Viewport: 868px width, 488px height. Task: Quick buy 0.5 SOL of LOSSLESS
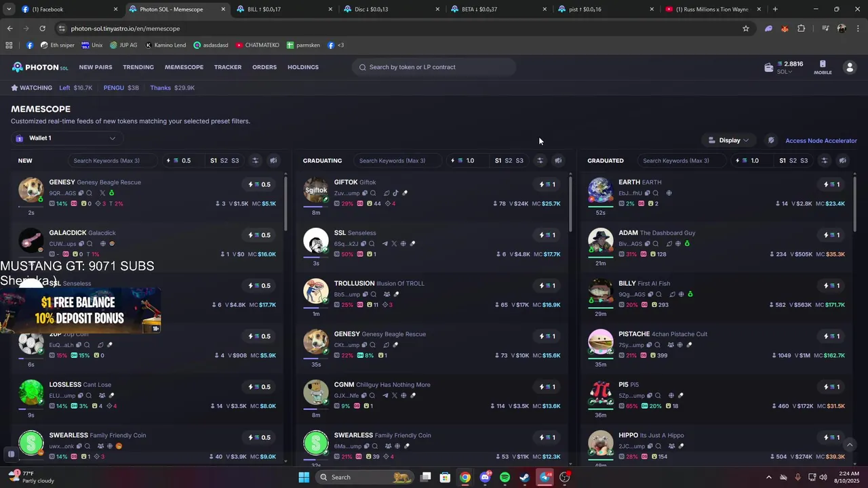[x=259, y=387]
